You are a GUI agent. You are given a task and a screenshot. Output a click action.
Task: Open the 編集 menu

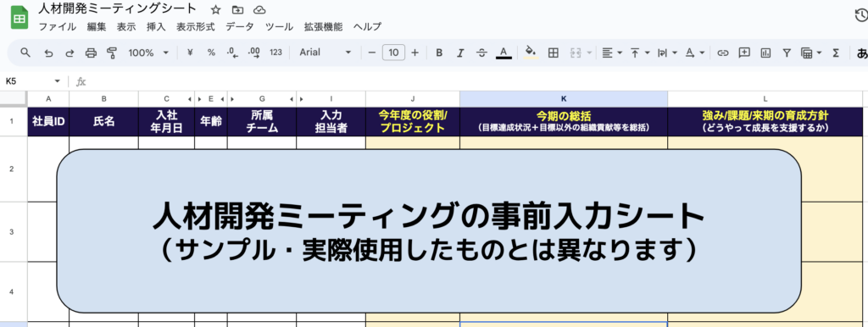point(97,26)
